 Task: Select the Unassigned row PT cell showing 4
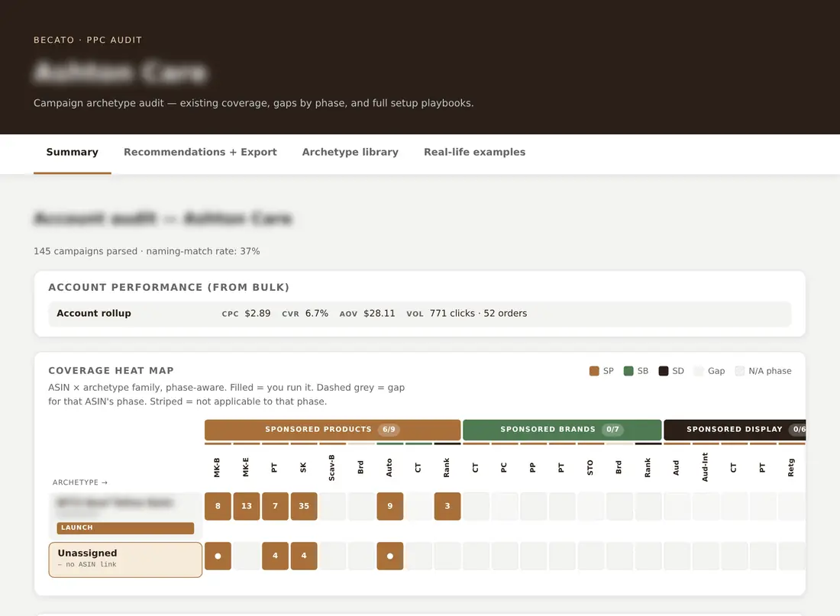pos(276,556)
